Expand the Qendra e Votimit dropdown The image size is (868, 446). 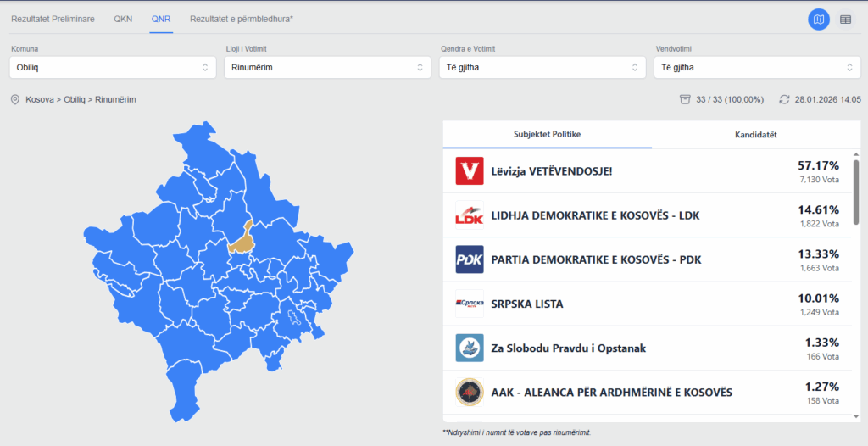(x=542, y=67)
